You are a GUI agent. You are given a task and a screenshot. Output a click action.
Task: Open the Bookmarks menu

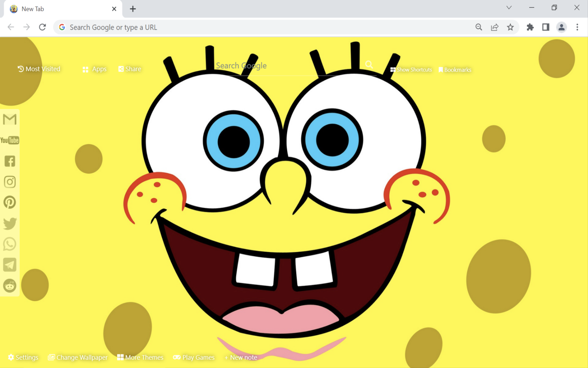coord(455,70)
